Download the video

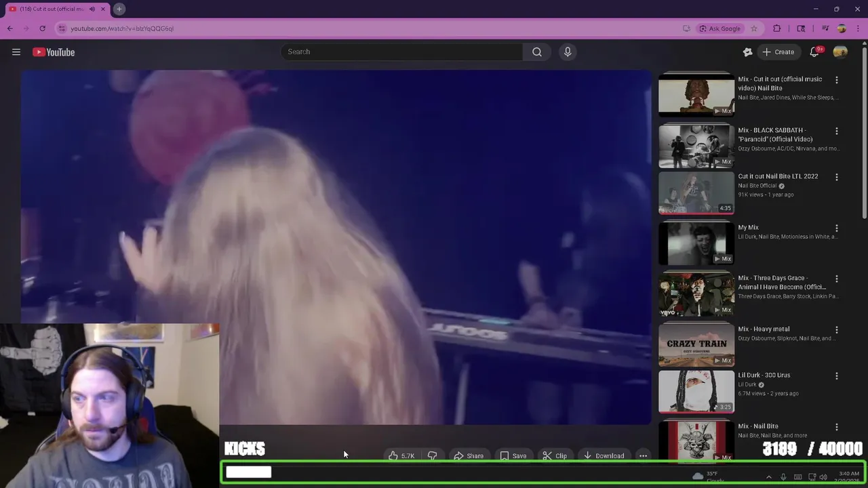coord(604,456)
